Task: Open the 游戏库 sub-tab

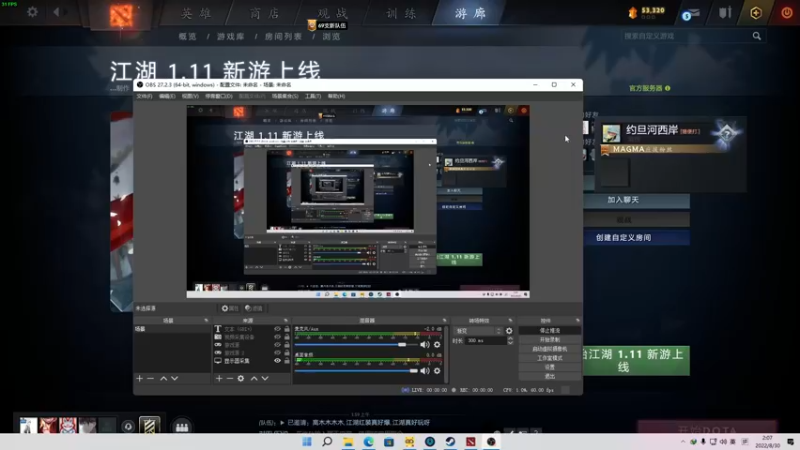Action: coord(231,37)
